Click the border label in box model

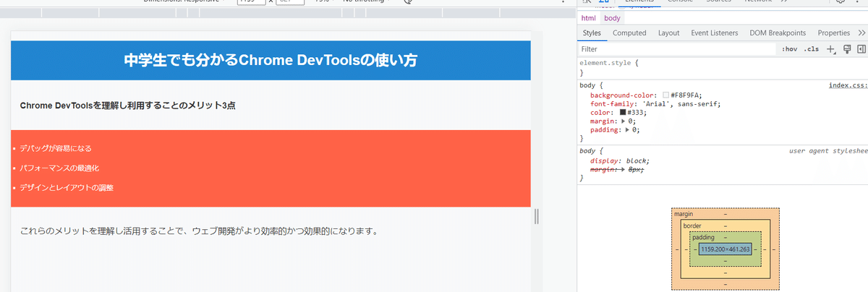click(692, 226)
